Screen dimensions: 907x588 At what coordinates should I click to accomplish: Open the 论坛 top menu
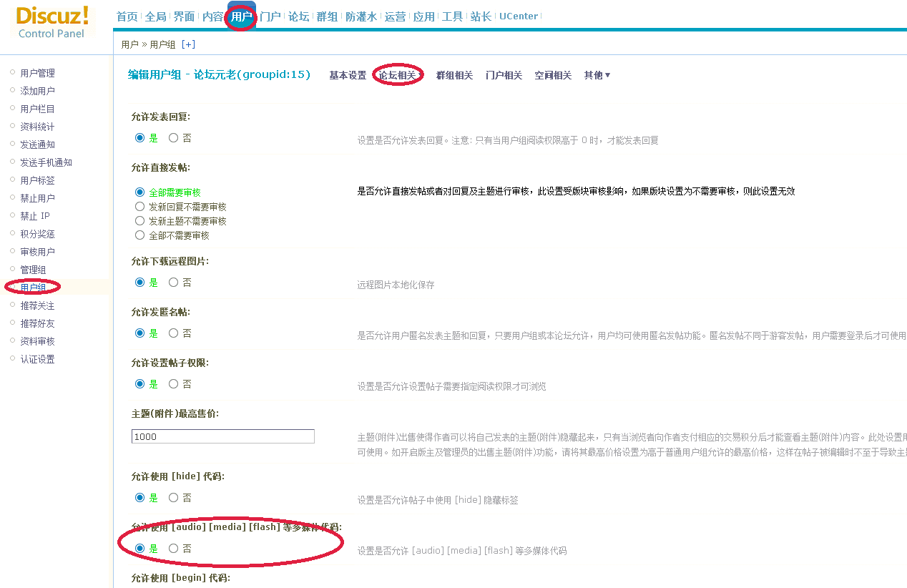pos(298,16)
